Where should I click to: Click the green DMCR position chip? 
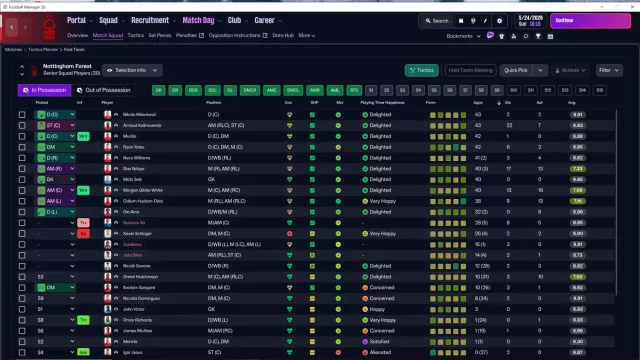pyautogui.click(x=250, y=90)
